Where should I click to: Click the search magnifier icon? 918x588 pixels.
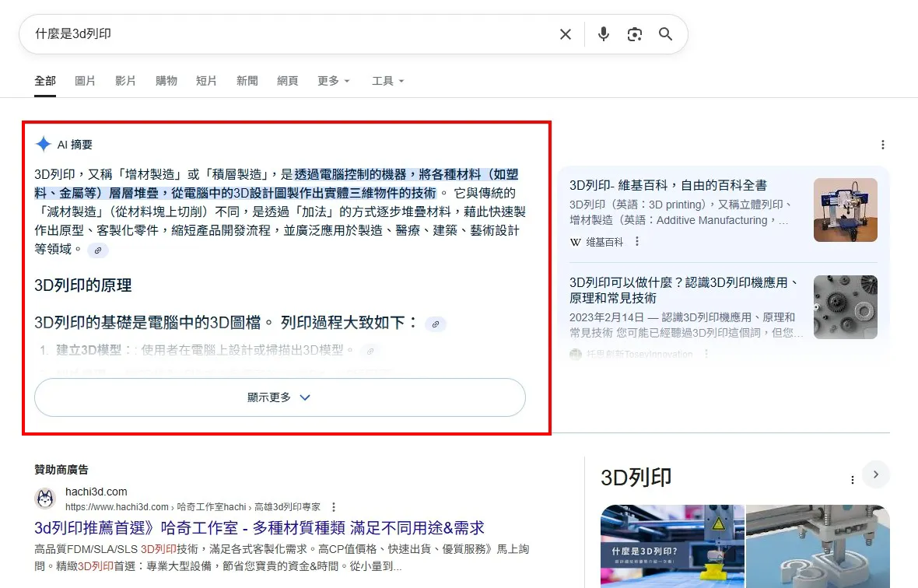[x=665, y=34]
